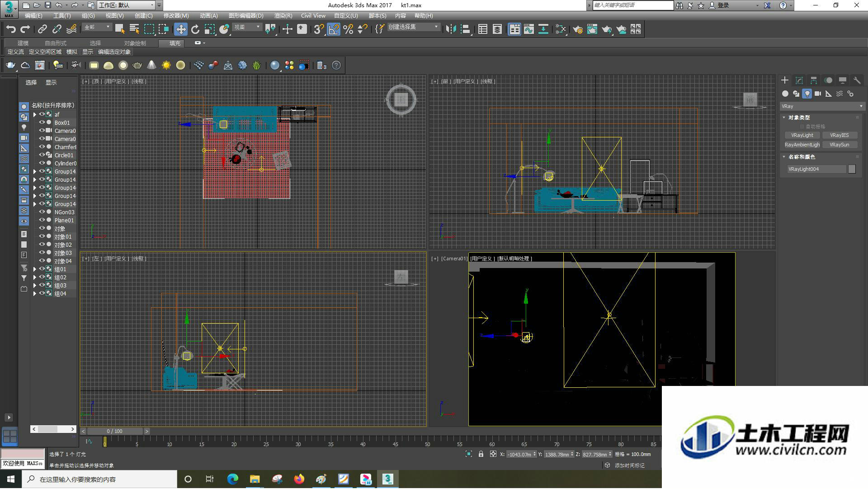Open the Windows Start button
This screenshot has height=489, width=868.
[11, 479]
